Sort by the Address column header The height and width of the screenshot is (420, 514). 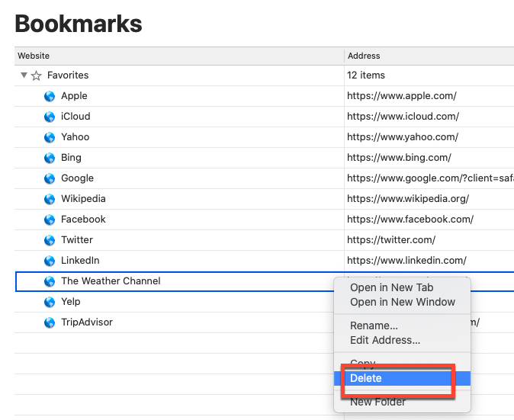[x=429, y=56]
